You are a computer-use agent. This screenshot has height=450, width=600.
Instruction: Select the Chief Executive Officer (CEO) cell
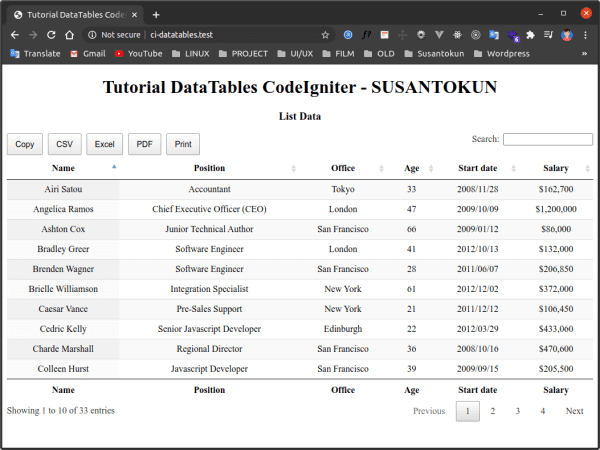pos(209,209)
